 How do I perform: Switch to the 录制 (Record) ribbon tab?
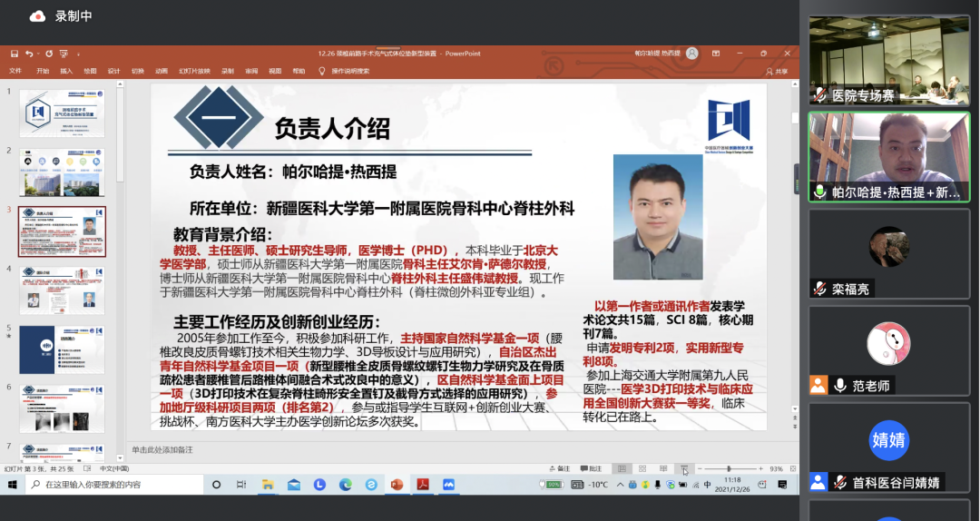pos(228,72)
